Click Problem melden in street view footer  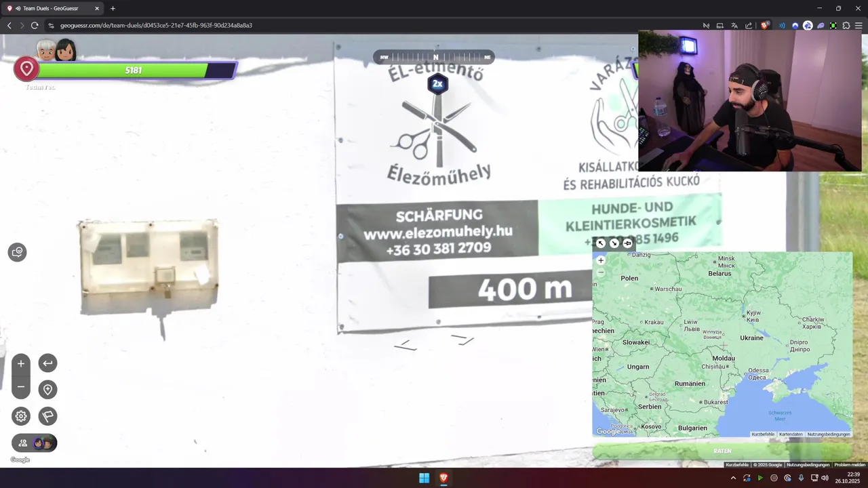(x=850, y=465)
